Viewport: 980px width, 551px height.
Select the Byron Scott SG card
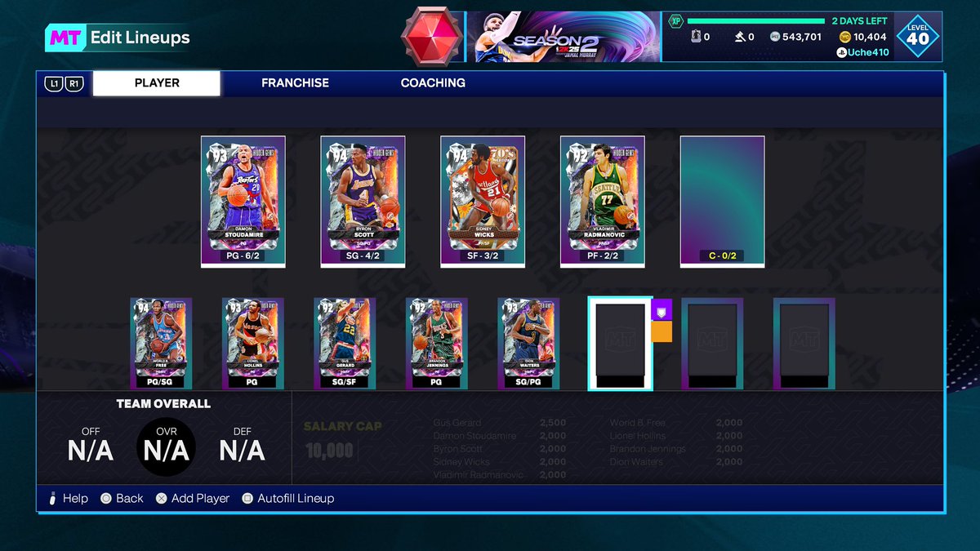click(x=363, y=202)
